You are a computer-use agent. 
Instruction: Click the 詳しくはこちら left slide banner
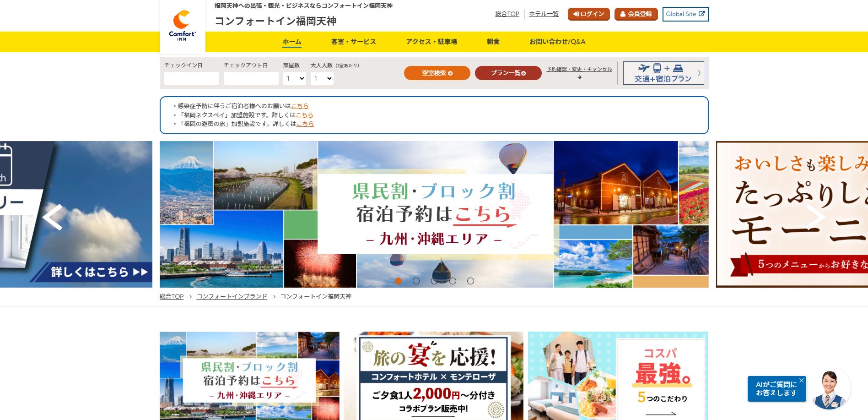click(x=76, y=214)
